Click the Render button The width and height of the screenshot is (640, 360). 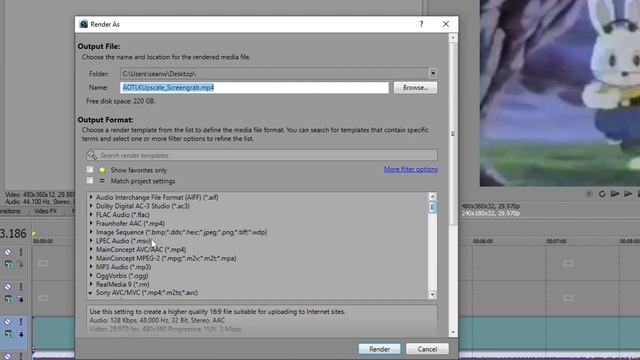point(379,349)
